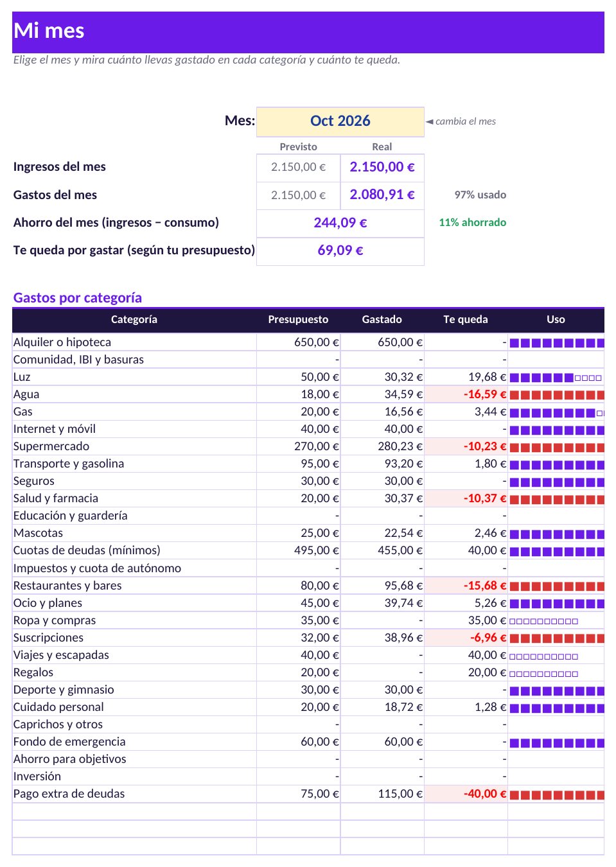The image size is (616, 867).
Task: Select the 'Caprichos y otros' category
Action: pos(134,724)
